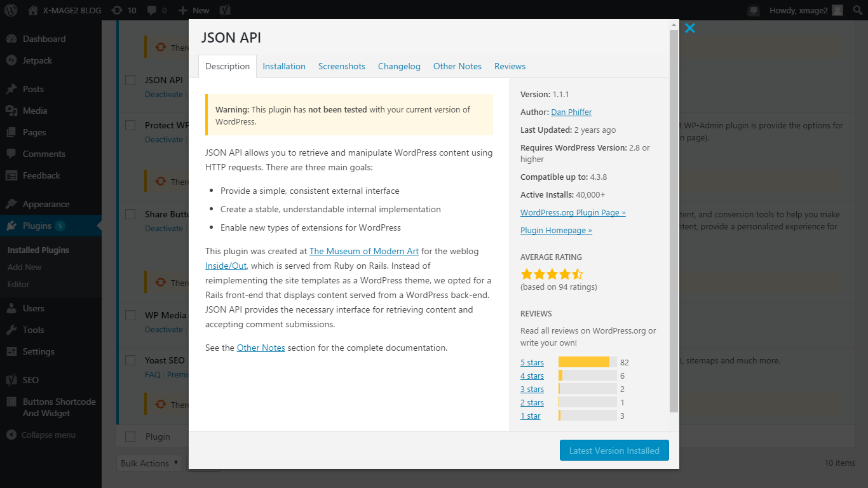Click the Pages icon in sidebar
Screen dimensions: 868x488
point(11,132)
